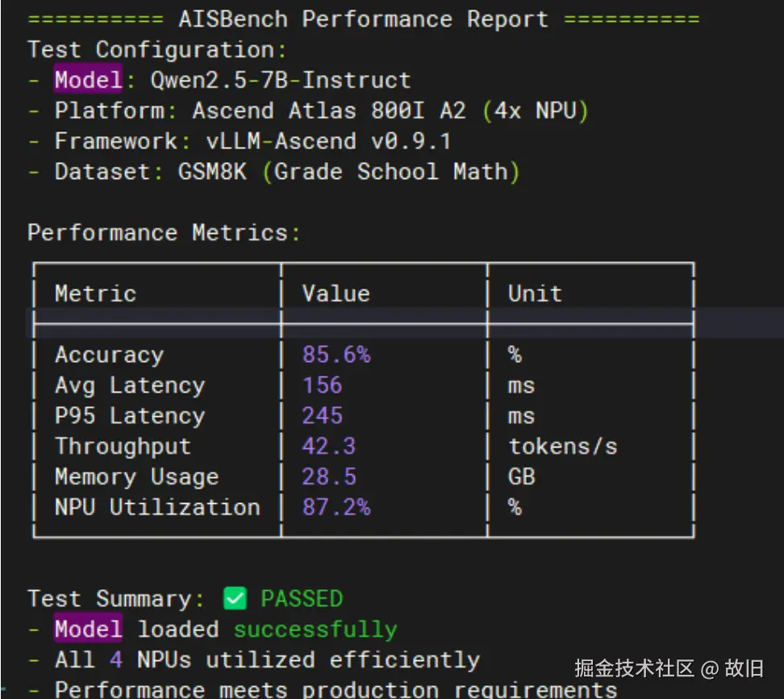Click the Unit column header
The width and height of the screenshot is (784, 699).
[535, 293]
